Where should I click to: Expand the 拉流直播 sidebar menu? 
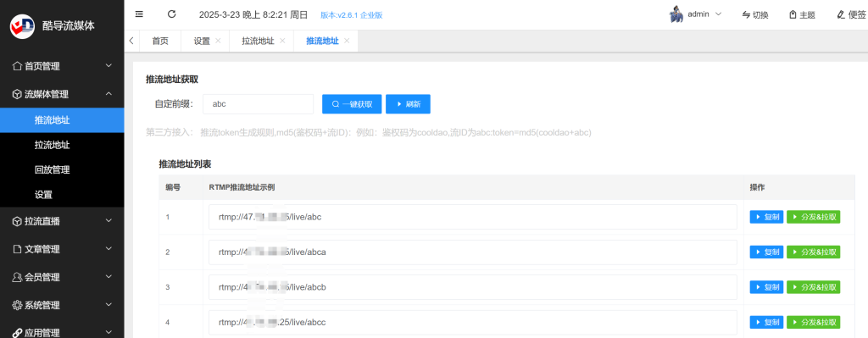tap(62, 221)
